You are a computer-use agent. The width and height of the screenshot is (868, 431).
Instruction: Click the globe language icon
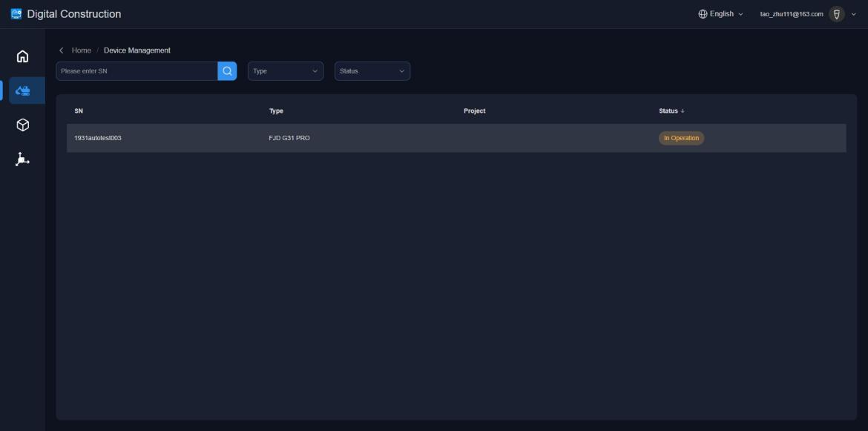[x=703, y=14]
